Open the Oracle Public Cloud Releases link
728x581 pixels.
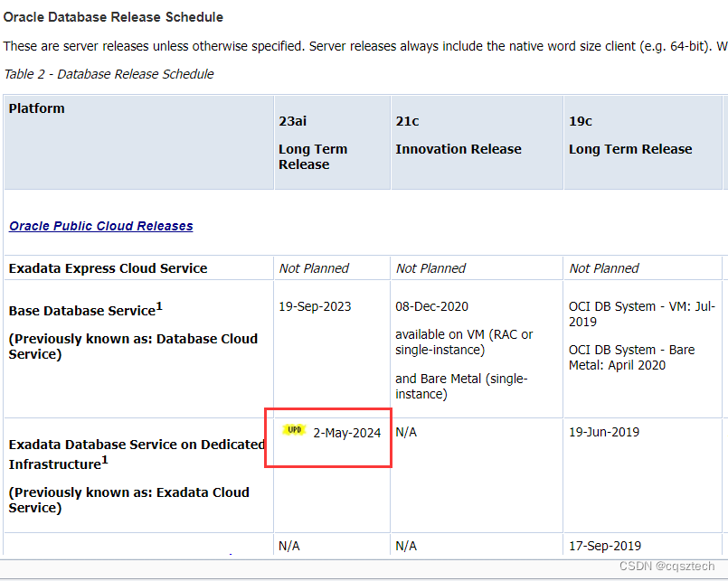[x=100, y=226]
